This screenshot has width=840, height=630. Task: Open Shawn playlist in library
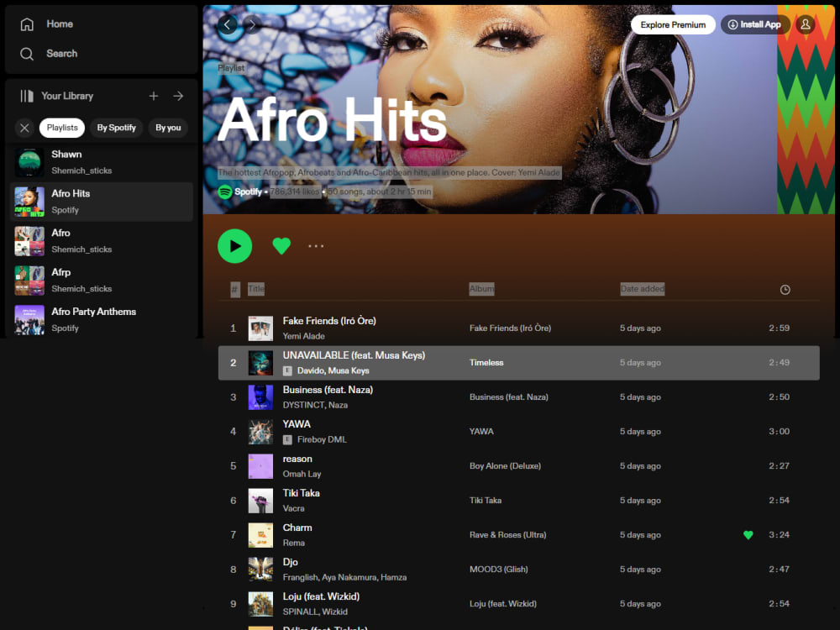point(102,162)
